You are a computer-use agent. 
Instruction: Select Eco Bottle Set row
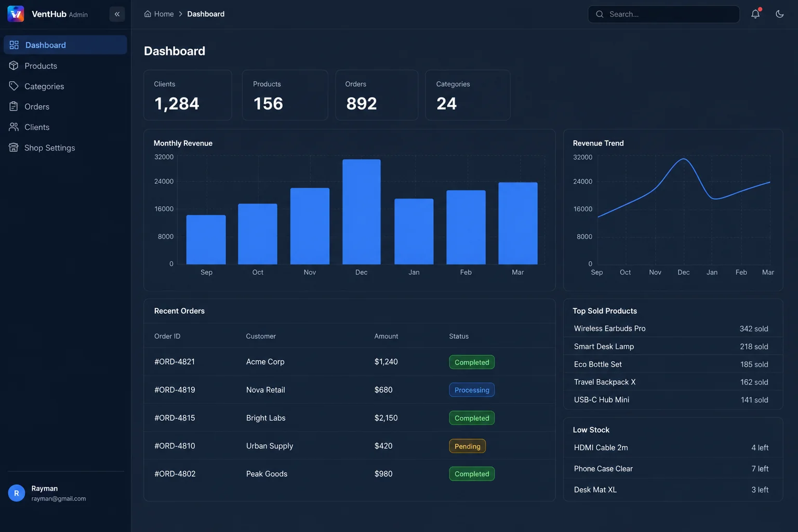click(x=673, y=364)
